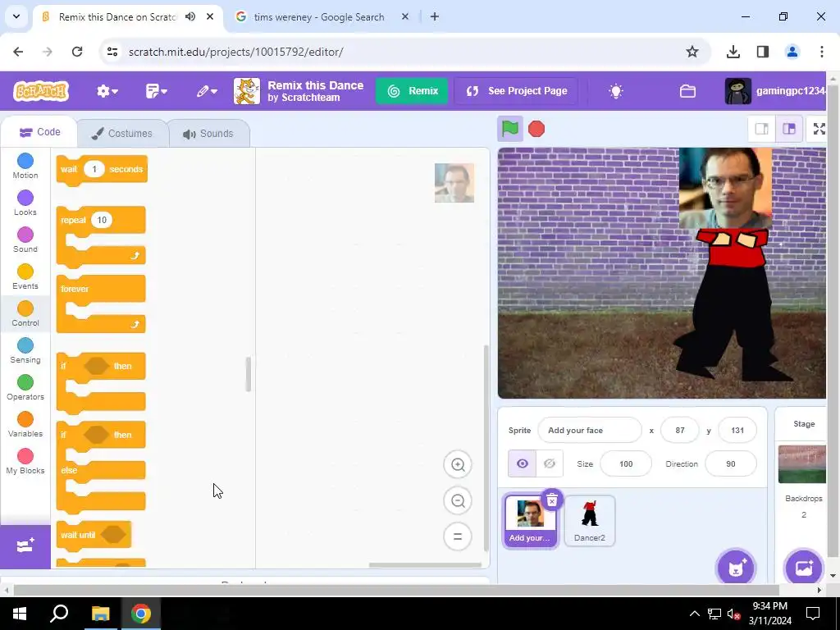This screenshot has width=840, height=630.
Task: Click the Add Extension button
Action: 25,546
